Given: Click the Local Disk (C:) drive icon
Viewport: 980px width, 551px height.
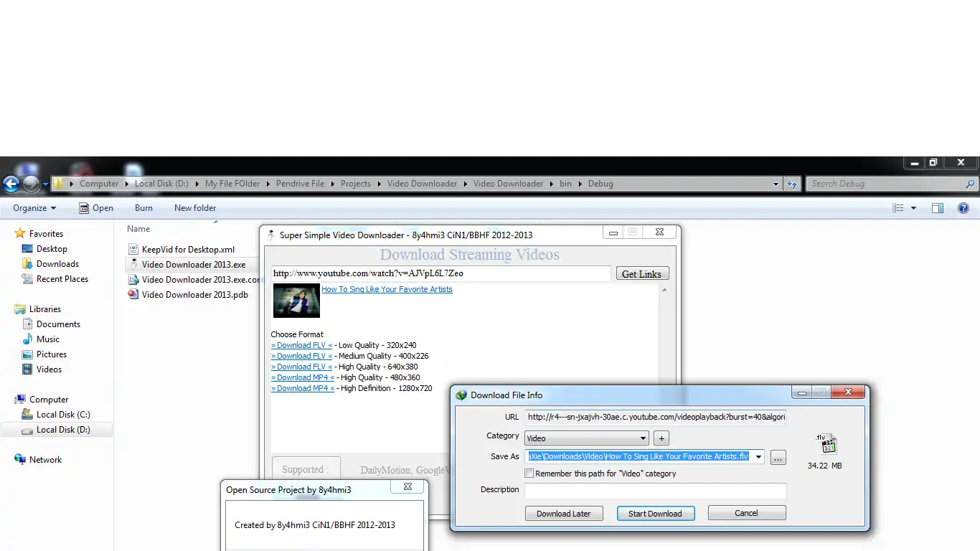Looking at the screenshot, I should [x=27, y=414].
